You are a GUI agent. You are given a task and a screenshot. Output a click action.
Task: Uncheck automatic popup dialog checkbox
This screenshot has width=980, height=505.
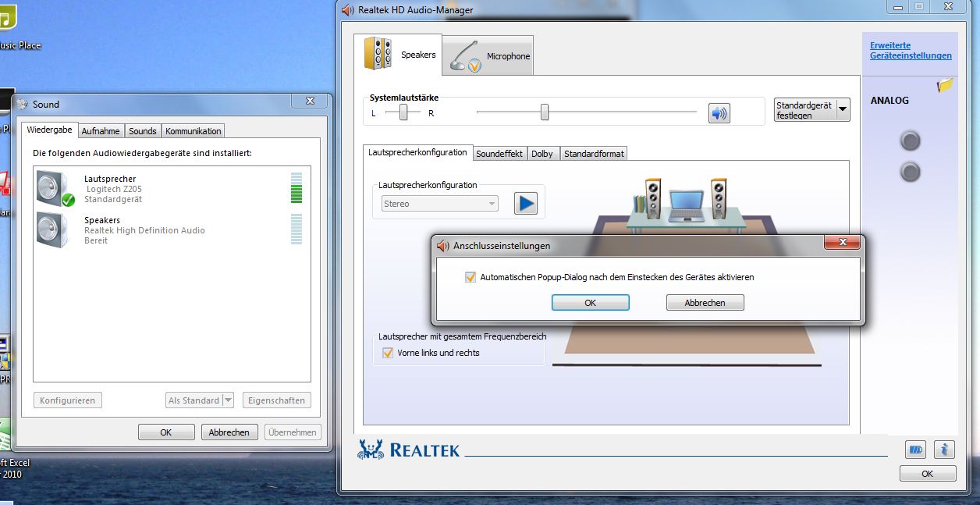470,277
